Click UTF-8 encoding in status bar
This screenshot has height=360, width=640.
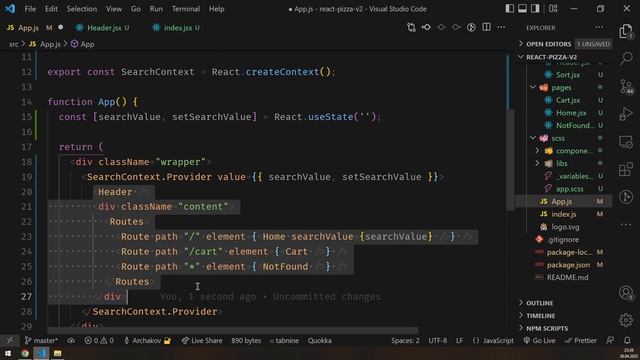[438, 340]
